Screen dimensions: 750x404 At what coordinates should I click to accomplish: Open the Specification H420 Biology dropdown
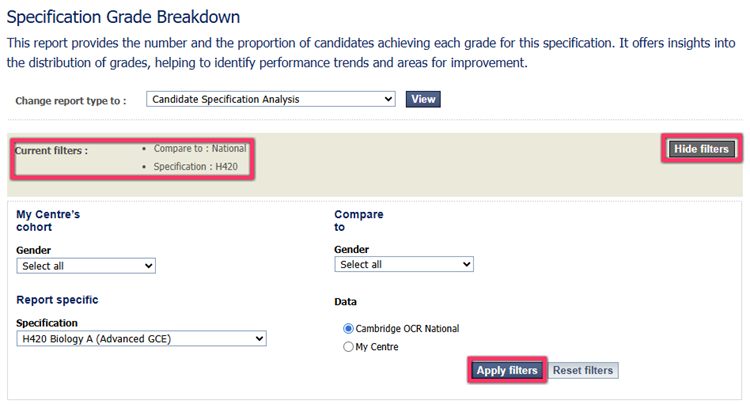tap(142, 339)
